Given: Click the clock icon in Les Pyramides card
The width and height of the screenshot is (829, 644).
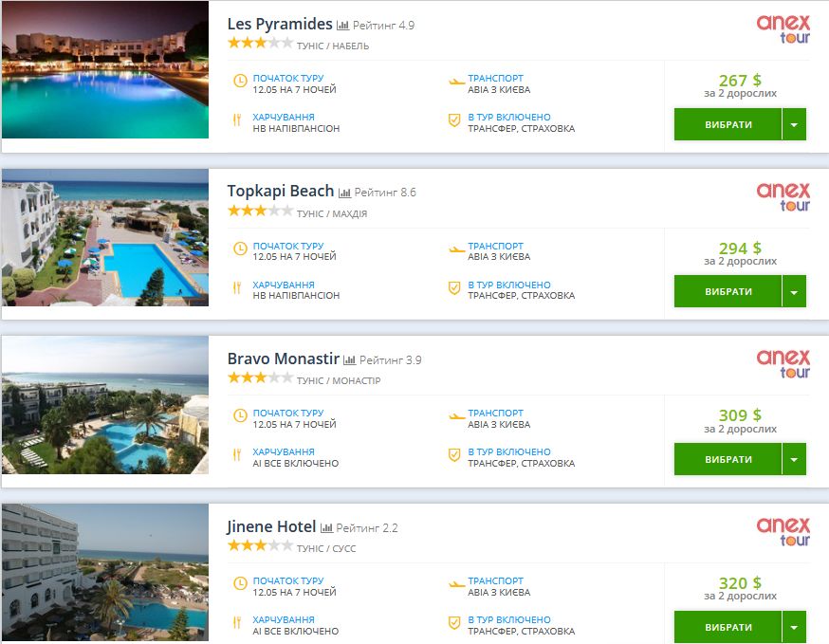Looking at the screenshot, I should (x=239, y=83).
